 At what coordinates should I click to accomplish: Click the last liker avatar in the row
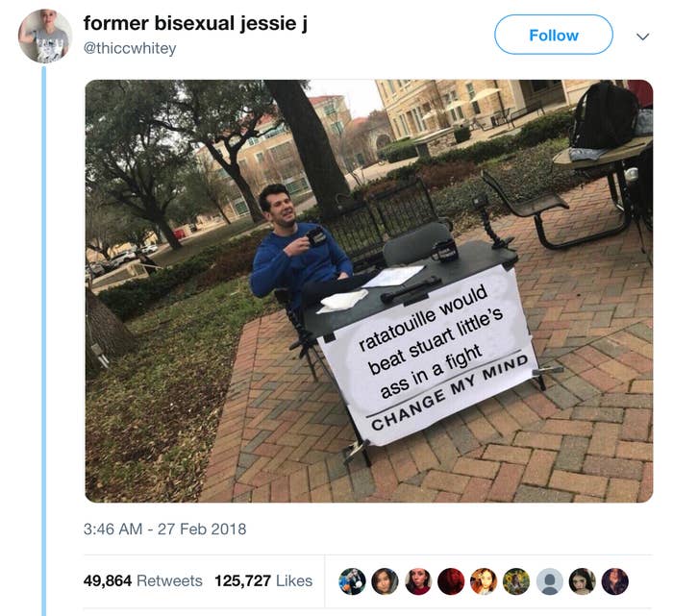[615, 581]
